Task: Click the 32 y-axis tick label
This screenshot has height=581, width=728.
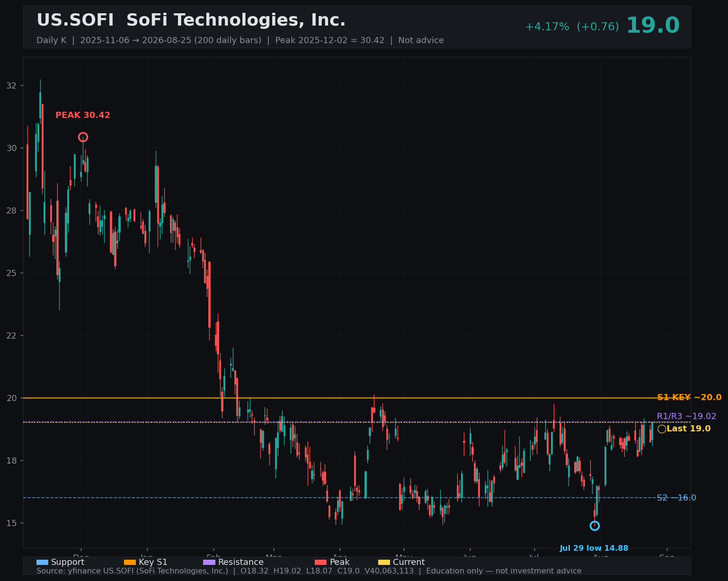Action: coord(11,86)
